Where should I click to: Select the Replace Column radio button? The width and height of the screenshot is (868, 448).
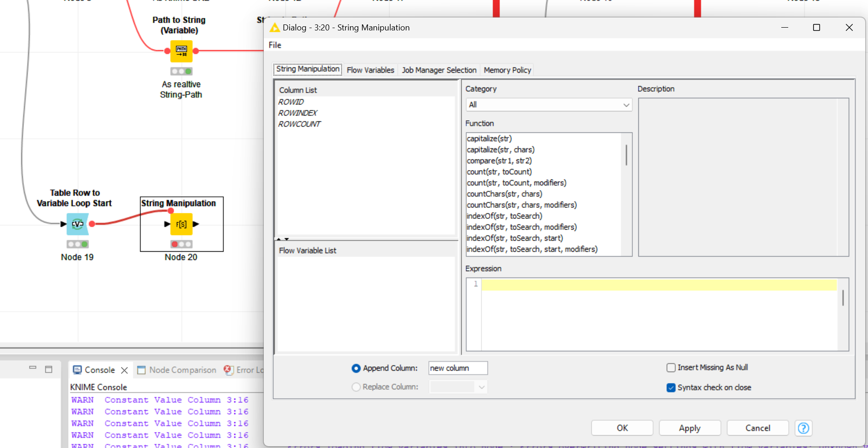[356, 387]
